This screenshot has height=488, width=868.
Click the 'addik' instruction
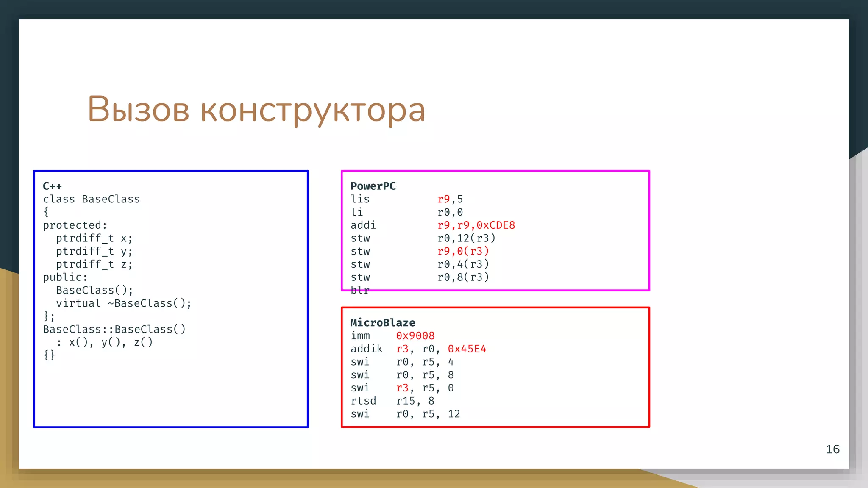[x=367, y=349]
